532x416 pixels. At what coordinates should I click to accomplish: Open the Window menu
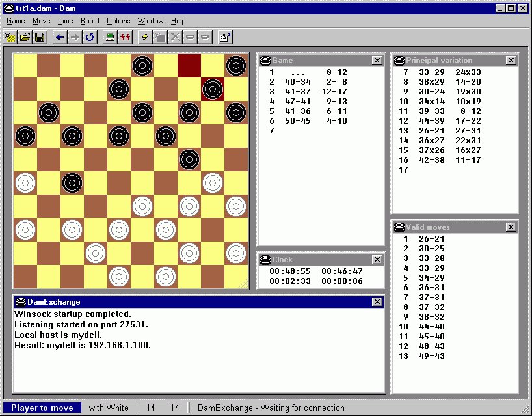point(150,21)
